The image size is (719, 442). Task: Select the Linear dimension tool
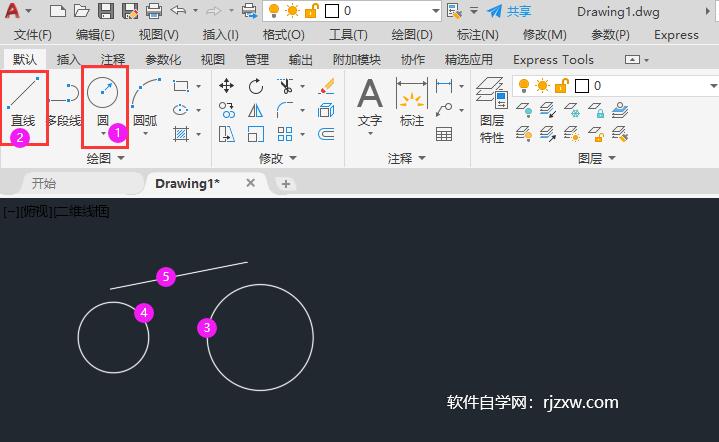443,86
